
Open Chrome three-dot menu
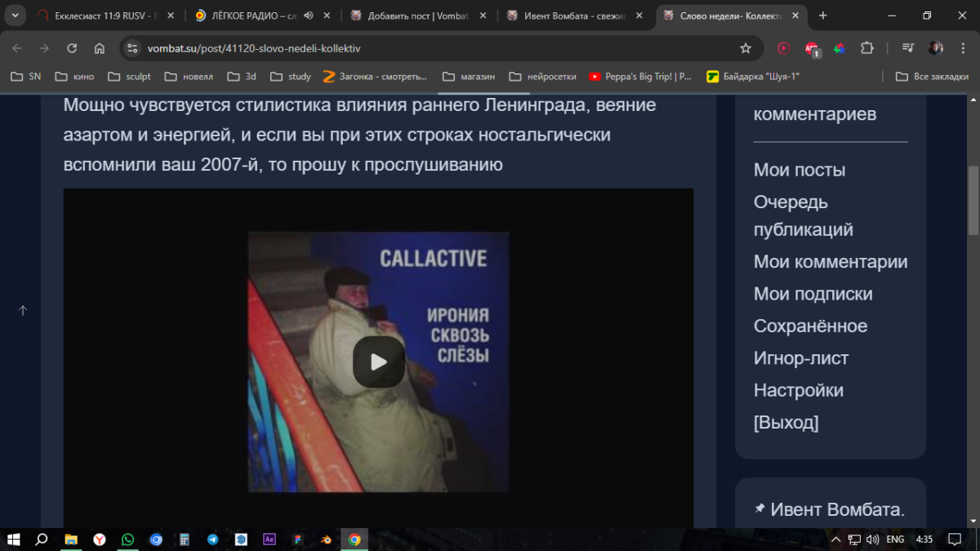pos(962,48)
